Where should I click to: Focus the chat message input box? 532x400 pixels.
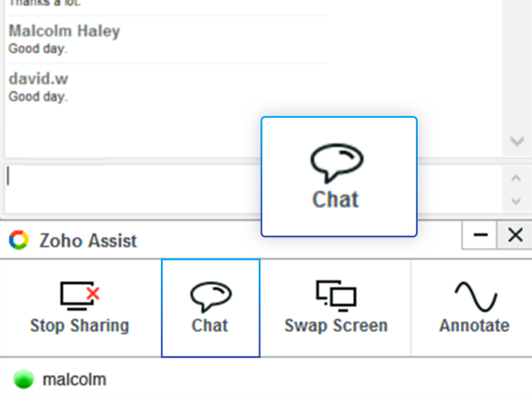click(x=128, y=187)
